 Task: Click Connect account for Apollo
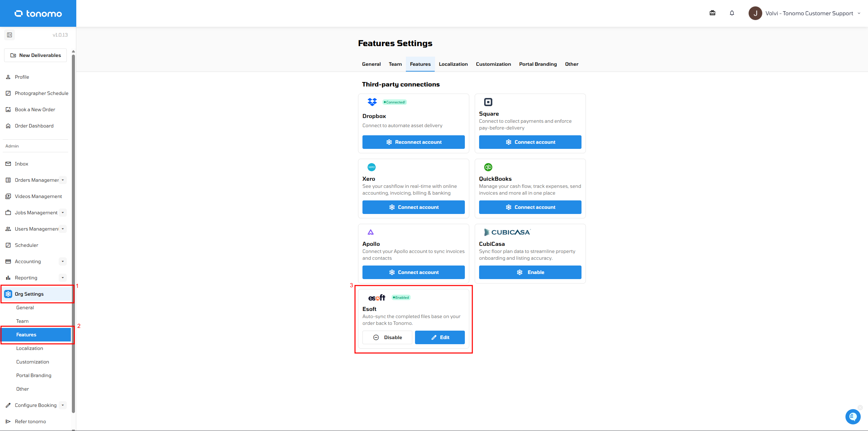(x=413, y=272)
